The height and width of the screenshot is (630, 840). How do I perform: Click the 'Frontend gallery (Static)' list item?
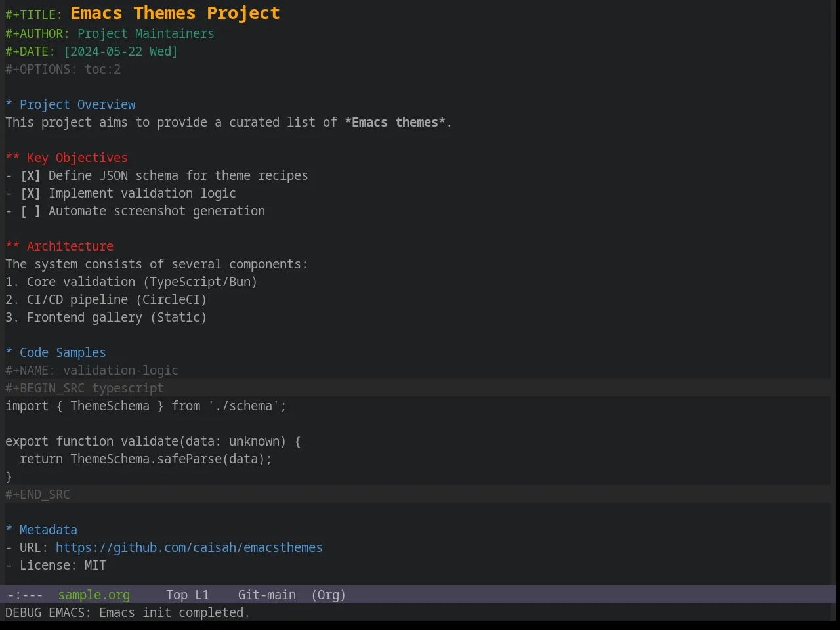pyautogui.click(x=106, y=318)
